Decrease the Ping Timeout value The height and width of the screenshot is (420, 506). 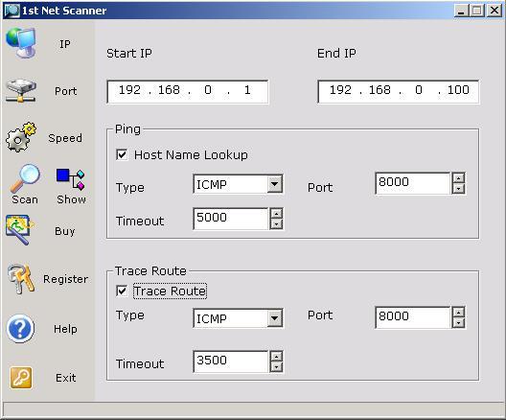(276, 224)
